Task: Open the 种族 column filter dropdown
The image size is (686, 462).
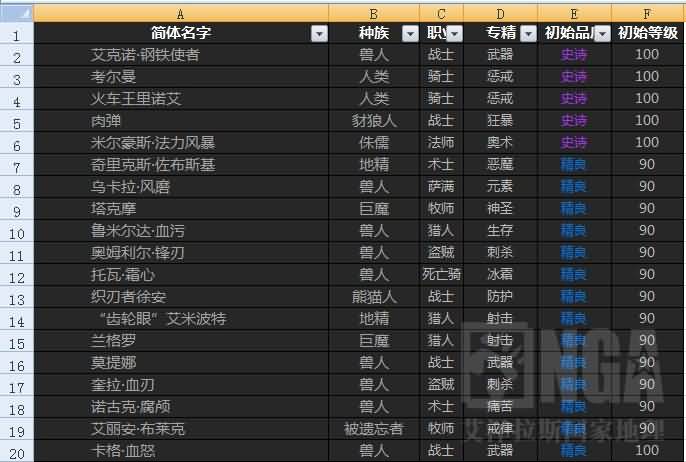Action: click(410, 34)
